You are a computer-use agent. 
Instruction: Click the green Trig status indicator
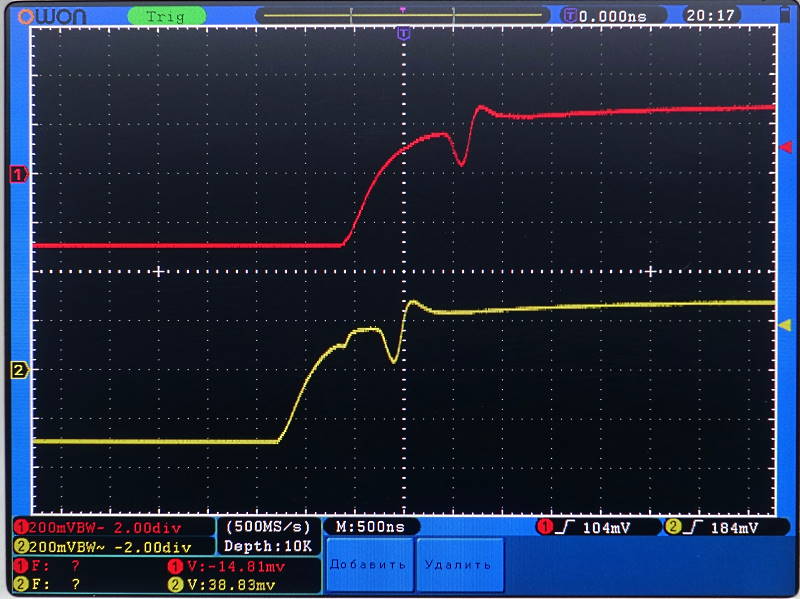tap(161, 16)
